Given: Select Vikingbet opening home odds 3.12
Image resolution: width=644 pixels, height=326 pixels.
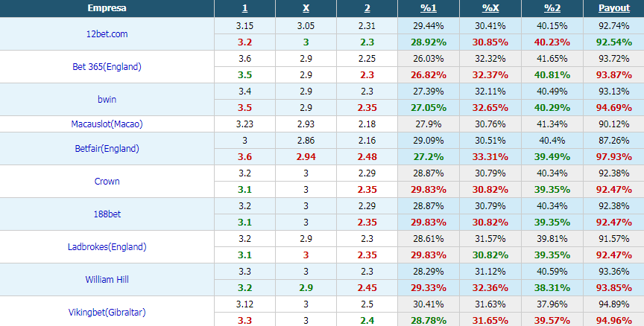Looking at the screenshot, I should point(244,304).
